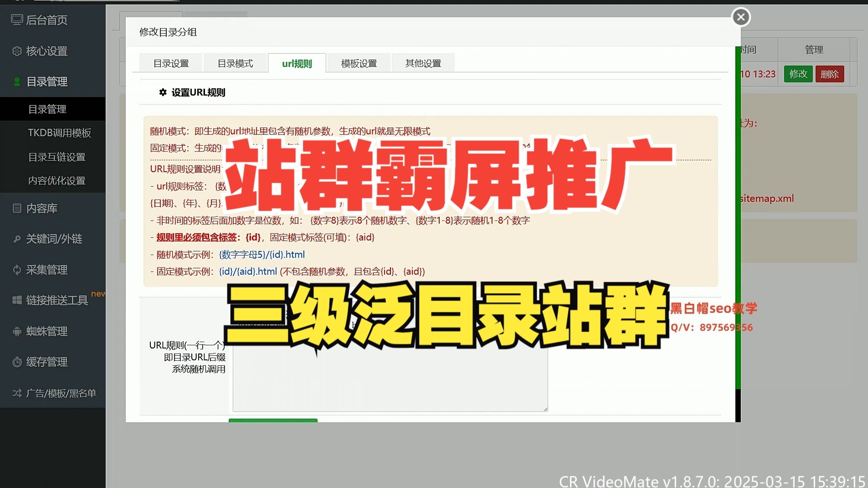Viewport: 868px width, 488px height.
Task: Click the 修改目录分组 dialog title
Action: tap(168, 32)
